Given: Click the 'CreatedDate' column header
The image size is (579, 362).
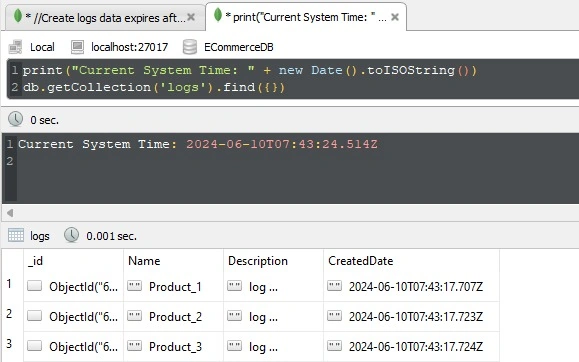Looking at the screenshot, I should pos(412,261).
